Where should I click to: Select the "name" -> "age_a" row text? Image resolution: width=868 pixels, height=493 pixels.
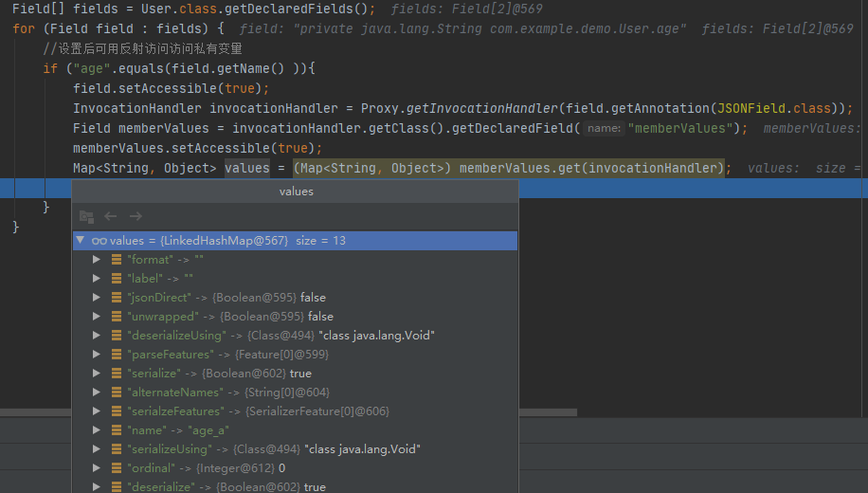tap(178, 430)
